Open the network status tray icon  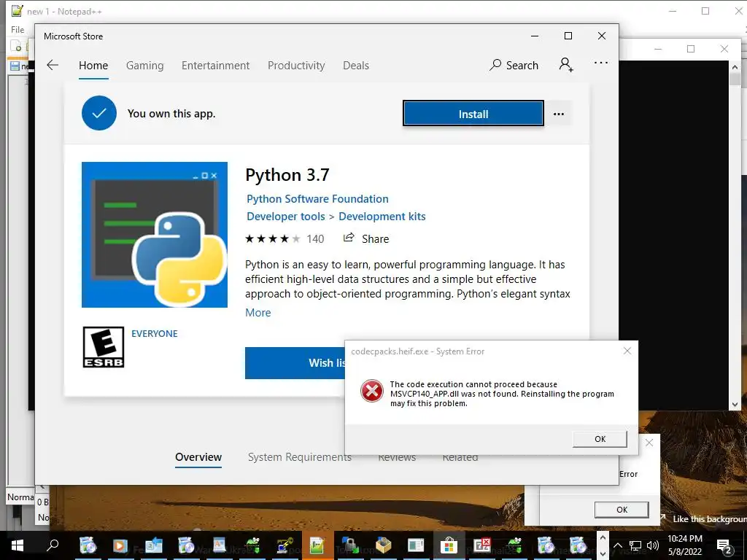(635, 545)
